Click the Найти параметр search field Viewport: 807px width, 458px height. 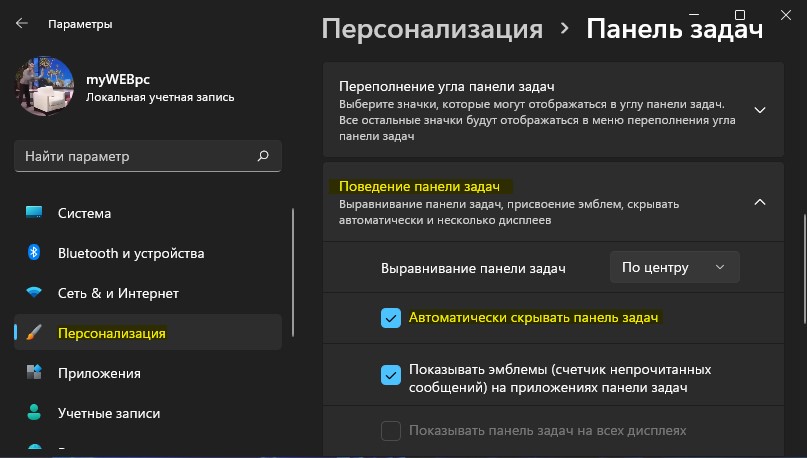coord(148,156)
